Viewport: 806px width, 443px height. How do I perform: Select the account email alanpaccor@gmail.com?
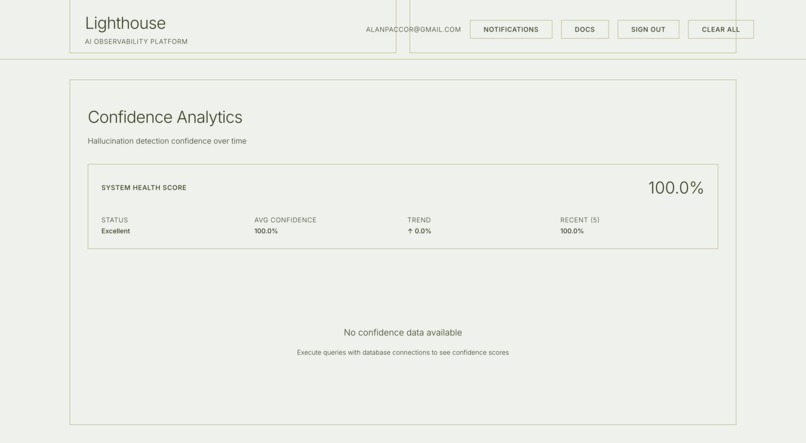pos(413,29)
